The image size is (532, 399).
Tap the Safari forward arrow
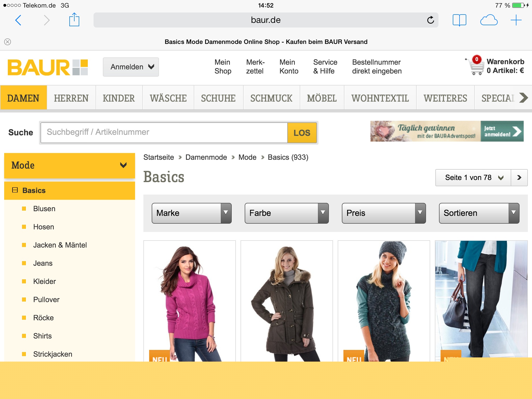click(46, 20)
